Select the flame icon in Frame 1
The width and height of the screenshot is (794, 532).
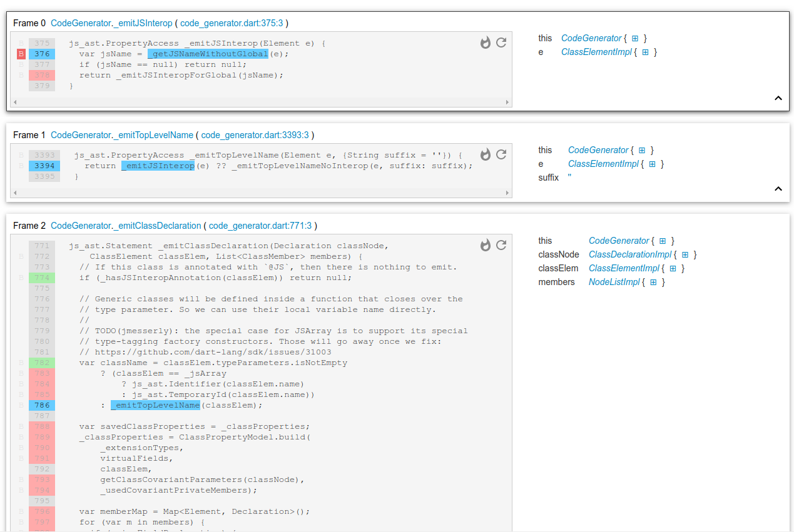pos(486,154)
